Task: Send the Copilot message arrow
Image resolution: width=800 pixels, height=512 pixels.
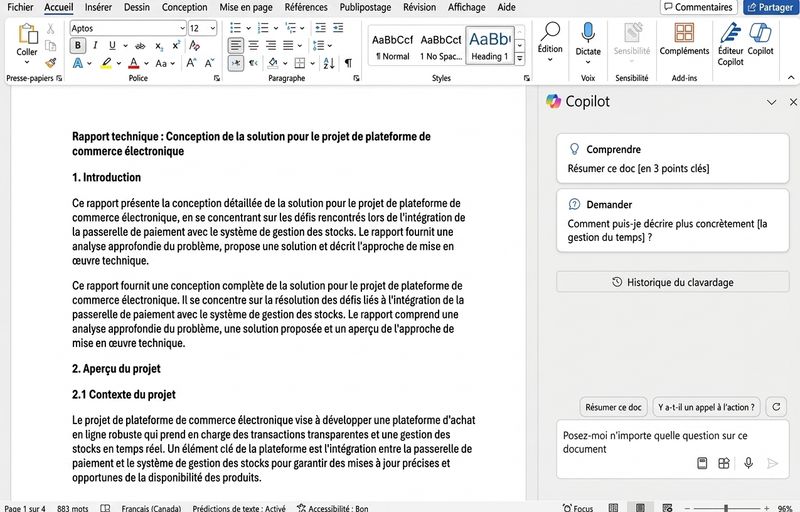Action: point(772,463)
